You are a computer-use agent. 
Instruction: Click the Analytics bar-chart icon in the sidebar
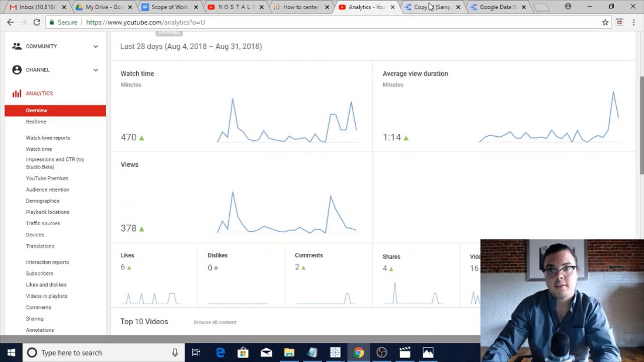[x=17, y=94]
